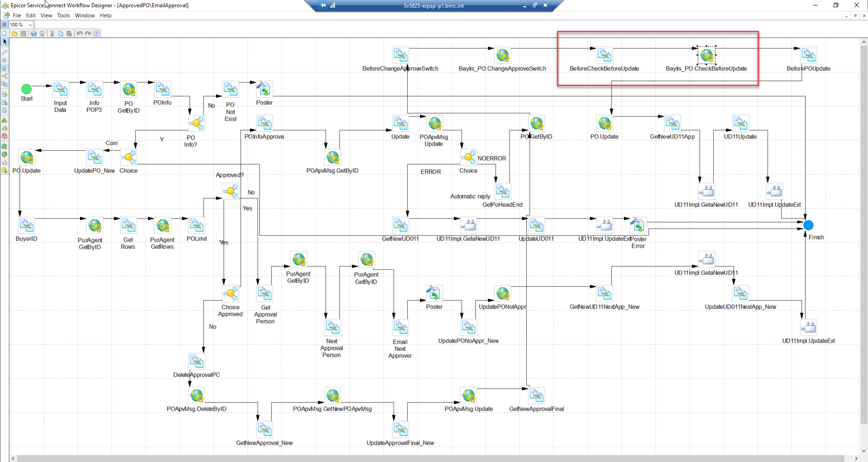Select the connector line tool in palette
Screen dimensions: 868x462
click(x=5, y=52)
